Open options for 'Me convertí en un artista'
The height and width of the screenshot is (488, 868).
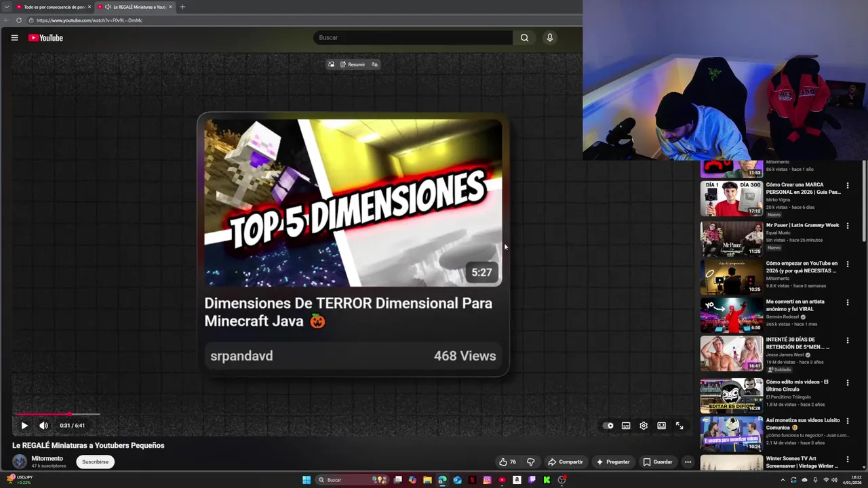[x=847, y=302]
